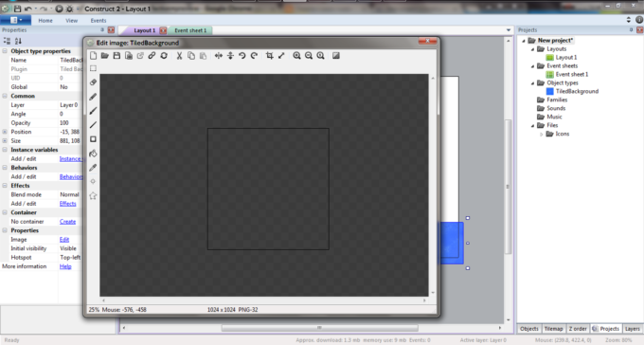Click the Zoom in magnifier icon
644x345 pixels.
point(296,56)
